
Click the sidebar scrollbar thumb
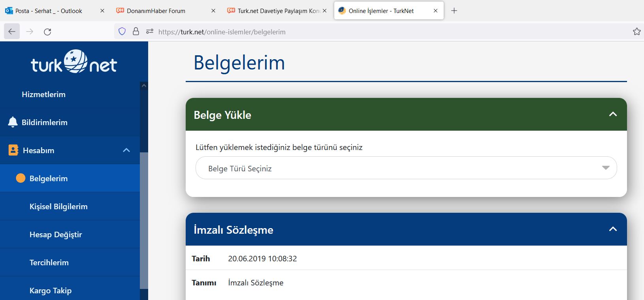point(144,220)
